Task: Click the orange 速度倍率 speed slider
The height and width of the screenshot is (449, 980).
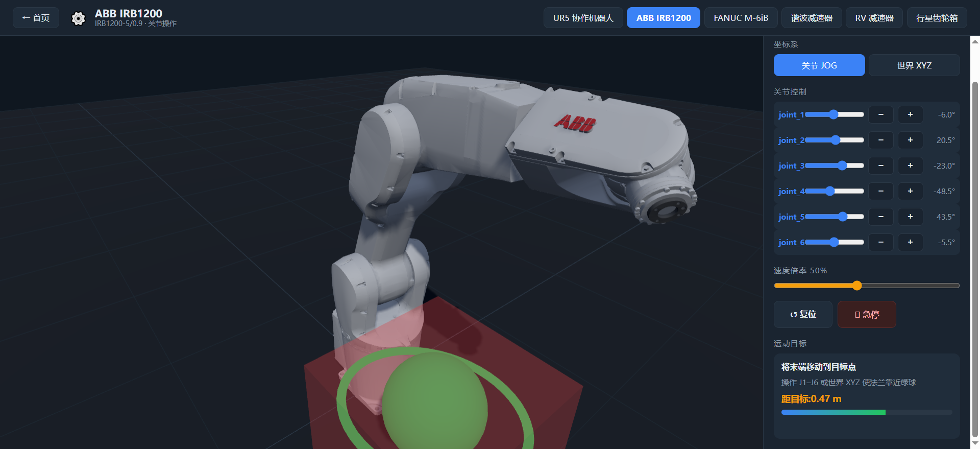Action: pyautogui.click(x=867, y=286)
